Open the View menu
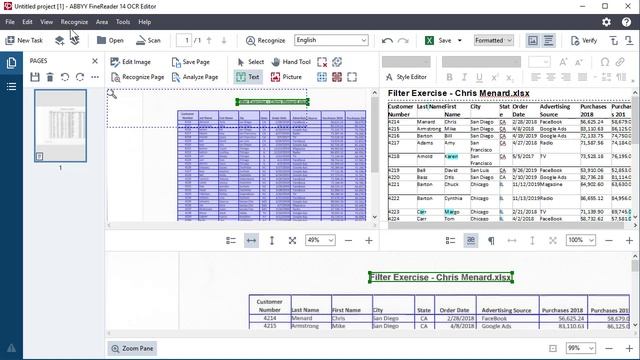Viewport: 640px width, 360px height. coord(46,22)
